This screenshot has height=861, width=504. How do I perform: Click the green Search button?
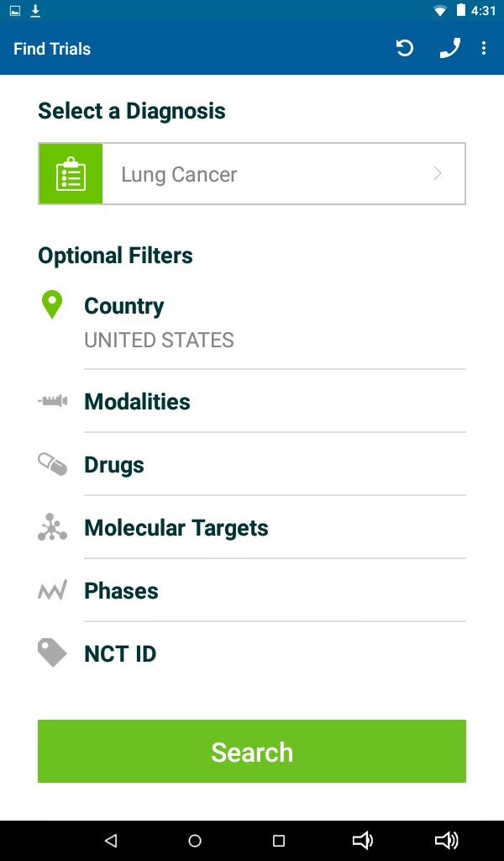(x=252, y=751)
